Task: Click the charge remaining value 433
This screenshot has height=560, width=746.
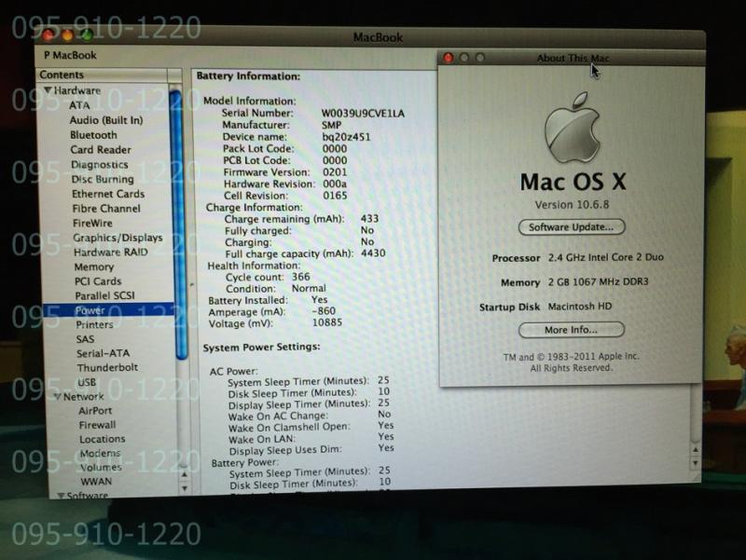Action: [x=369, y=219]
